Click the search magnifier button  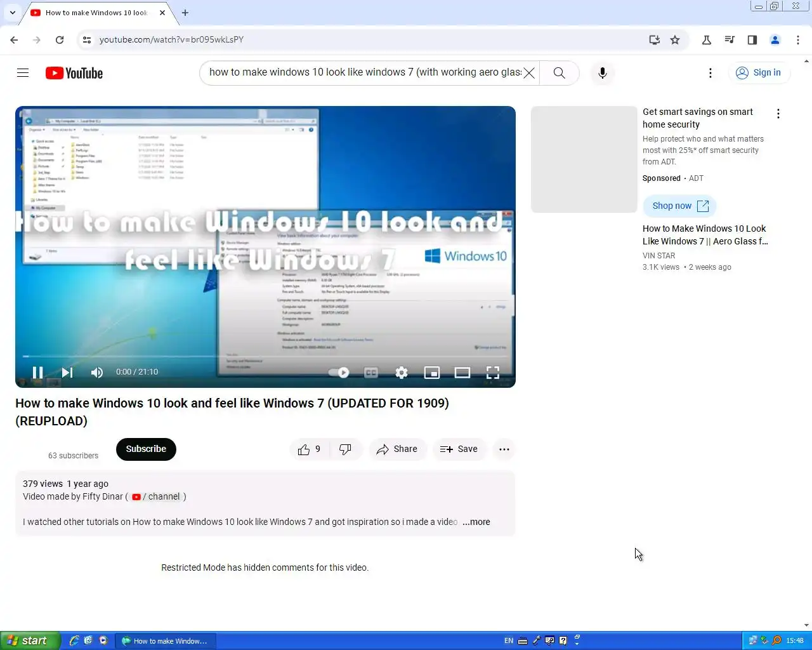click(559, 73)
